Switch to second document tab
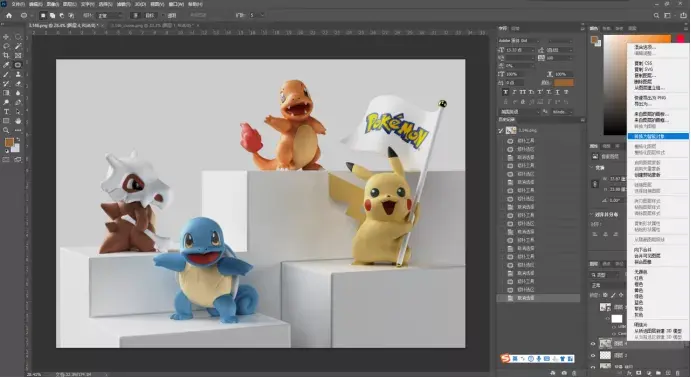 point(152,26)
